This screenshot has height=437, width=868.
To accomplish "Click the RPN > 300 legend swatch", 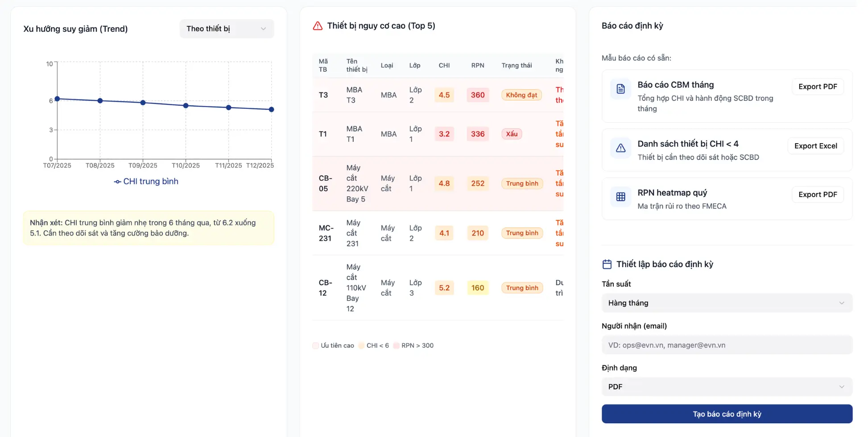I will click(x=396, y=346).
